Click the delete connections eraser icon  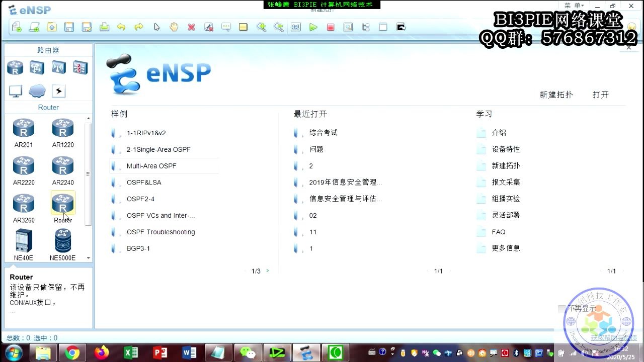click(x=209, y=27)
